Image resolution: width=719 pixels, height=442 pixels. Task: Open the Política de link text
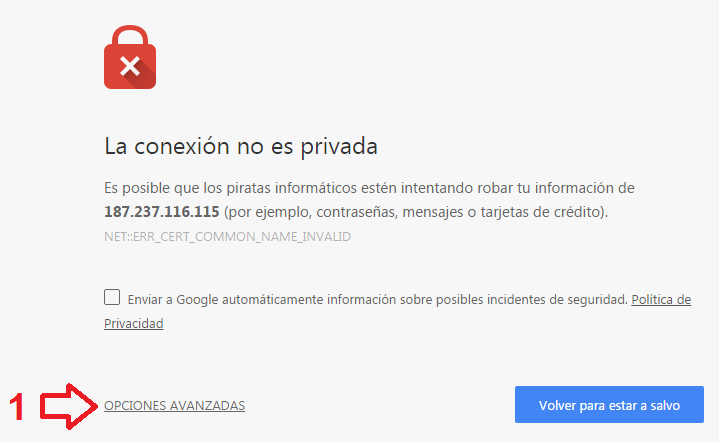tap(661, 299)
